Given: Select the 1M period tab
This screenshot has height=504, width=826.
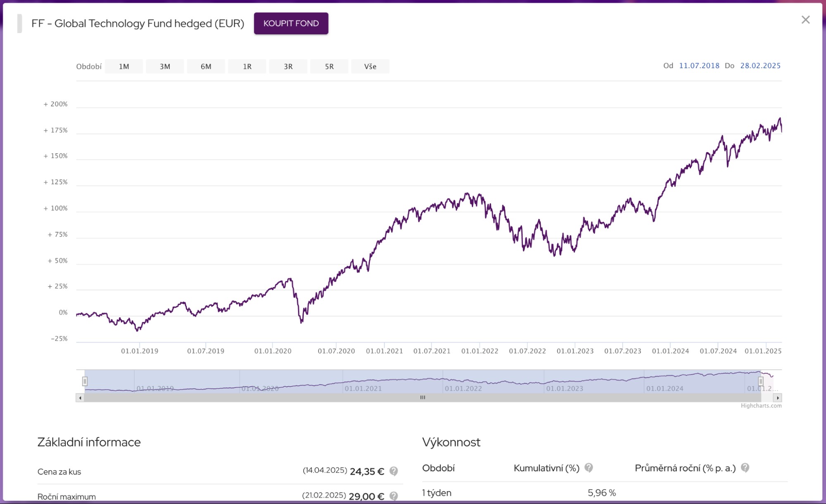Looking at the screenshot, I should 124,66.
